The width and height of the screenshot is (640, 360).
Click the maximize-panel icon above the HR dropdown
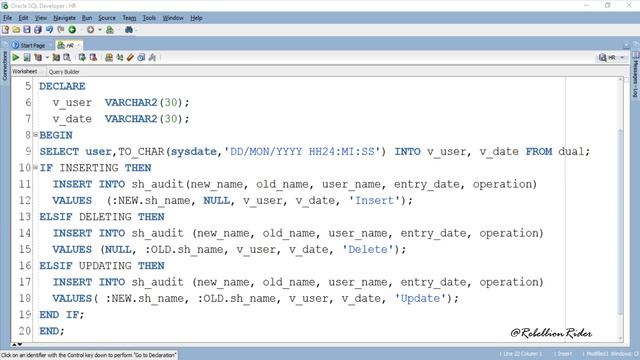pyautogui.click(x=627, y=45)
